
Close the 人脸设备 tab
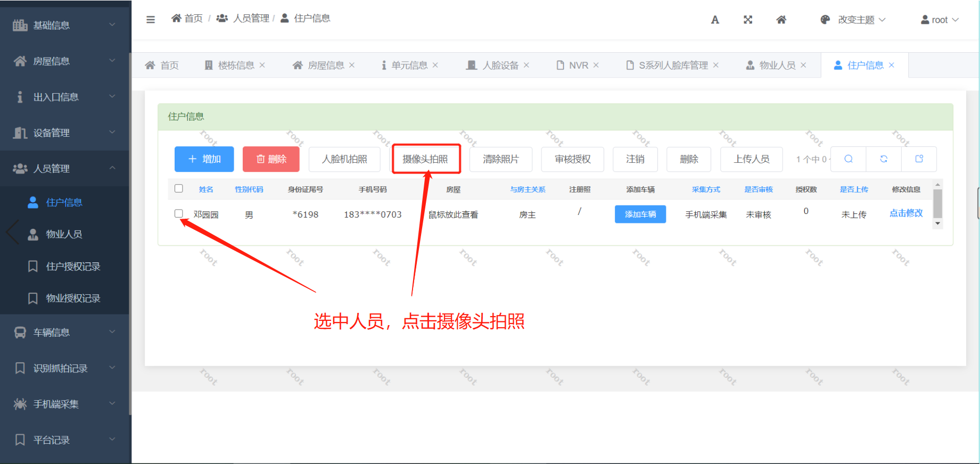526,65
